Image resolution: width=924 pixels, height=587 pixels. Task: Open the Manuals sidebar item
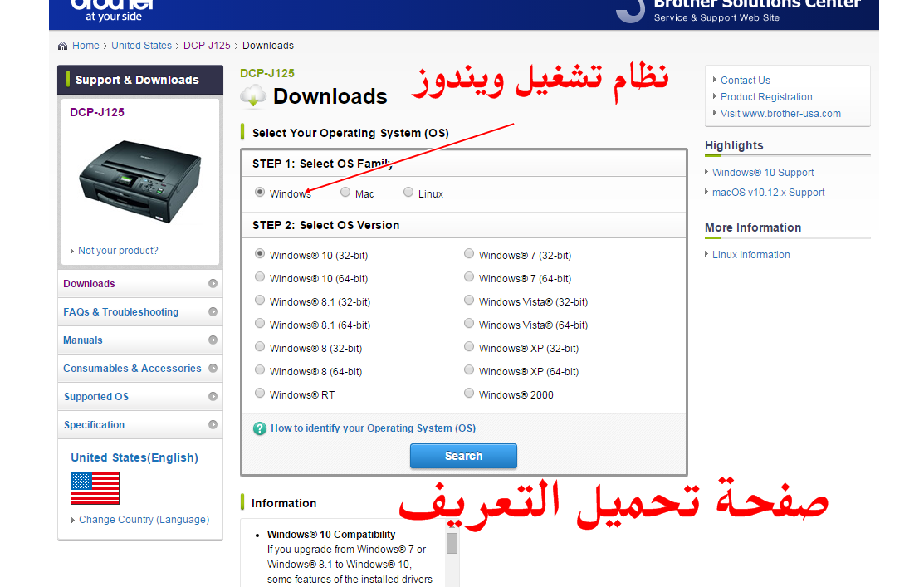pyautogui.click(x=140, y=340)
